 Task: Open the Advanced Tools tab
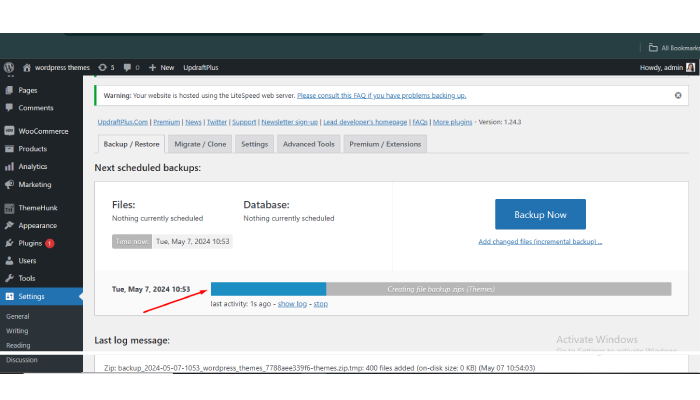(x=308, y=144)
